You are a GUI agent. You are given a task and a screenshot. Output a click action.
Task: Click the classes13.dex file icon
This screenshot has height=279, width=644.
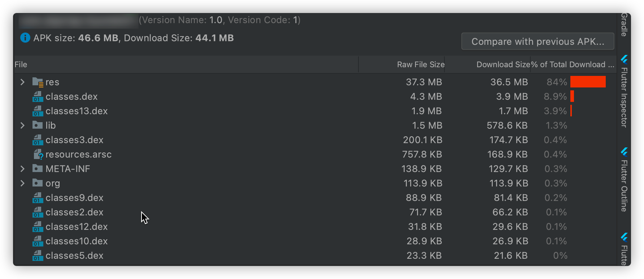tap(38, 111)
